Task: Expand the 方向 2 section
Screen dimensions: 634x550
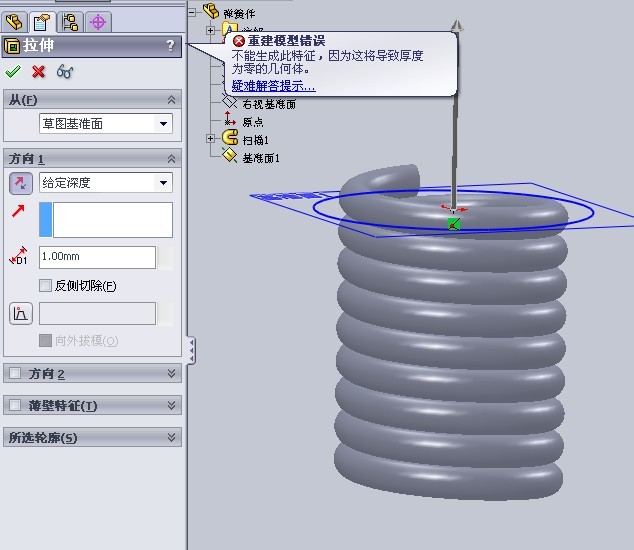Action: (171, 373)
